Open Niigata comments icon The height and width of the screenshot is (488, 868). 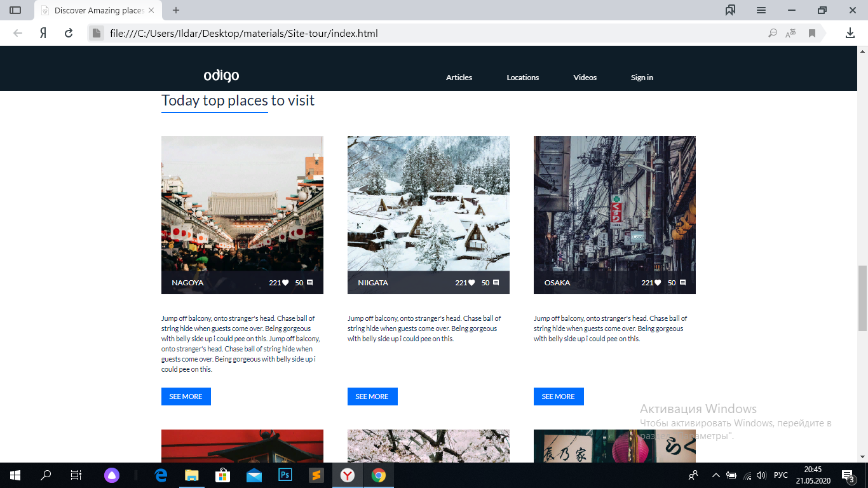click(496, 282)
